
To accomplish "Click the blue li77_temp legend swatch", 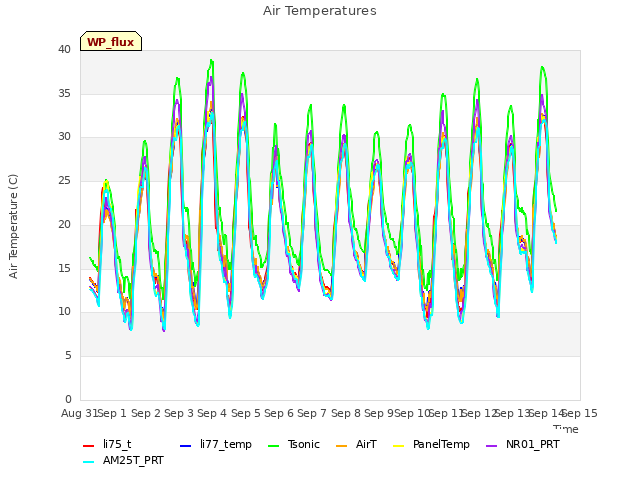I will coord(185,445).
